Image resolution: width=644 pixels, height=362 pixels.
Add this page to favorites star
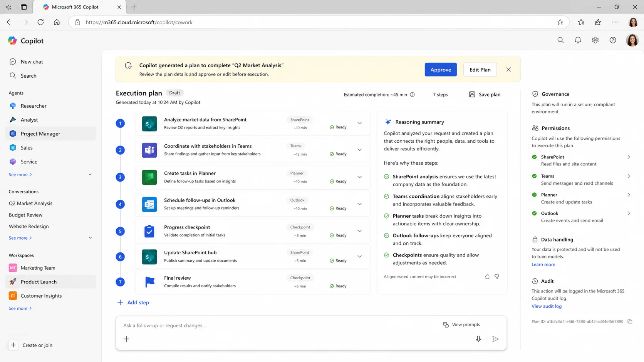click(x=560, y=22)
